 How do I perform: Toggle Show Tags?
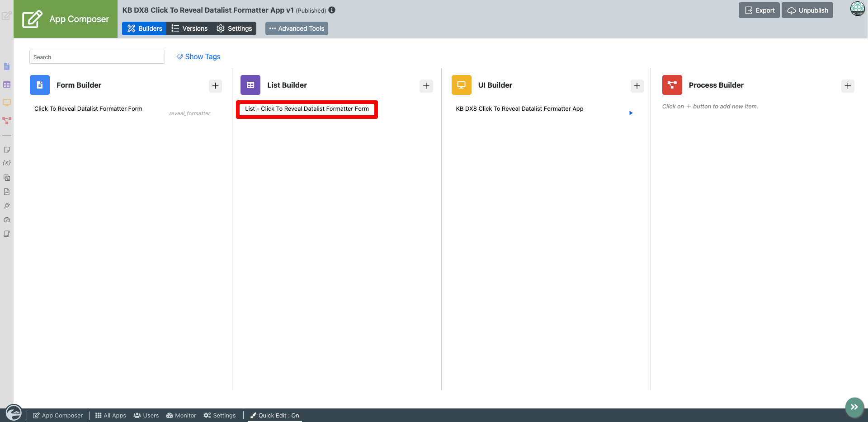198,56
